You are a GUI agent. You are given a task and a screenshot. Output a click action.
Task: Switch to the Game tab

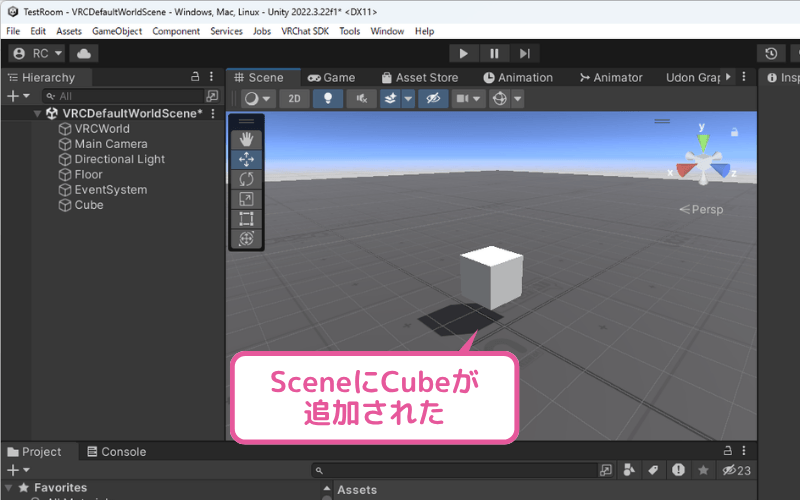click(x=332, y=78)
